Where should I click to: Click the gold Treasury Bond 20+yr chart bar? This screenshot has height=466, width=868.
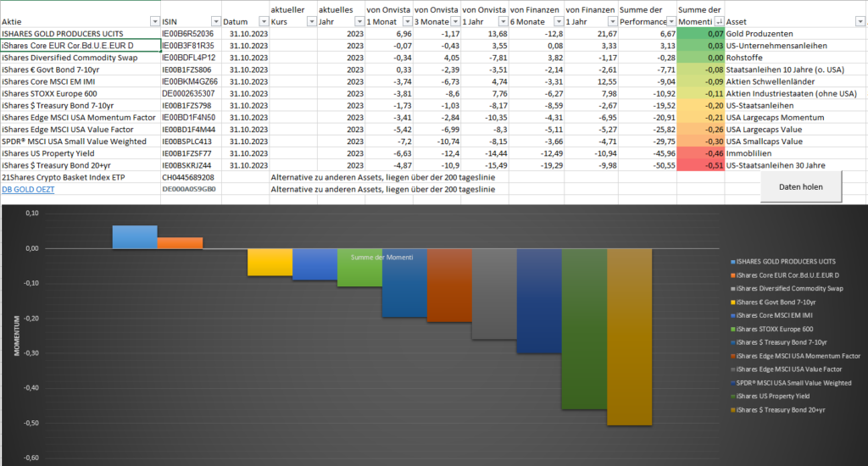tap(630, 337)
